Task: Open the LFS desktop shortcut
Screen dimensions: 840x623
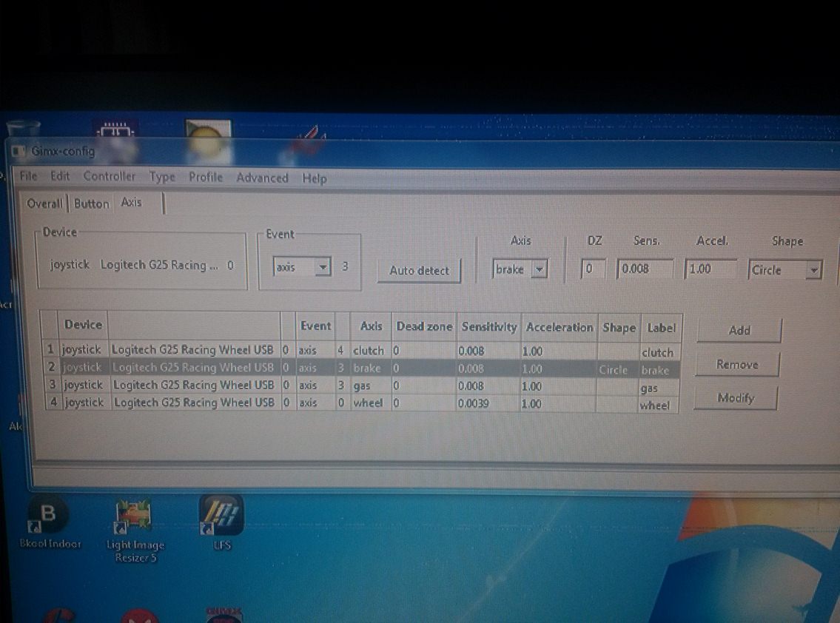Action: [x=221, y=522]
